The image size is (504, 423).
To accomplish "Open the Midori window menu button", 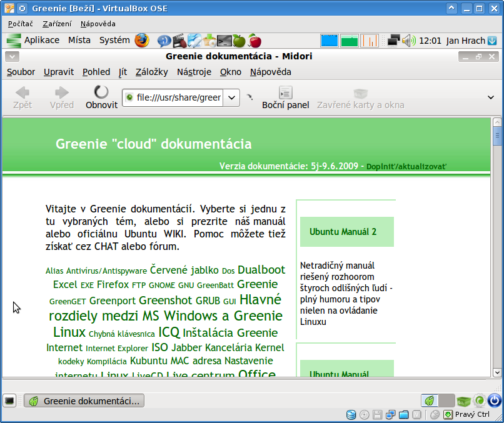I will coord(12,57).
